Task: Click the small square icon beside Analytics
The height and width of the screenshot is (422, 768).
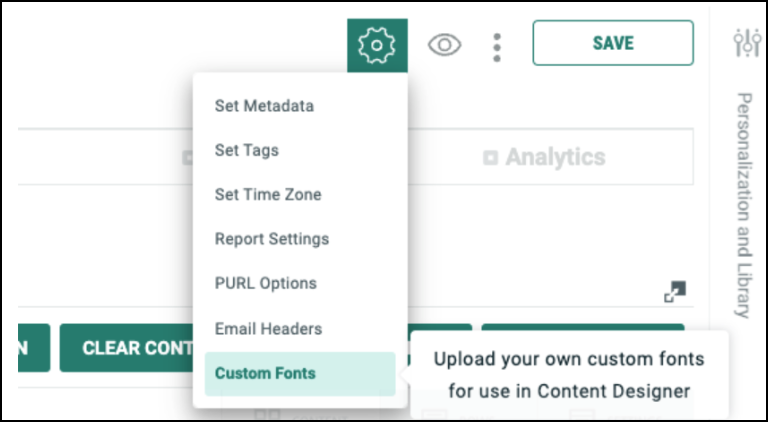Action: point(490,158)
